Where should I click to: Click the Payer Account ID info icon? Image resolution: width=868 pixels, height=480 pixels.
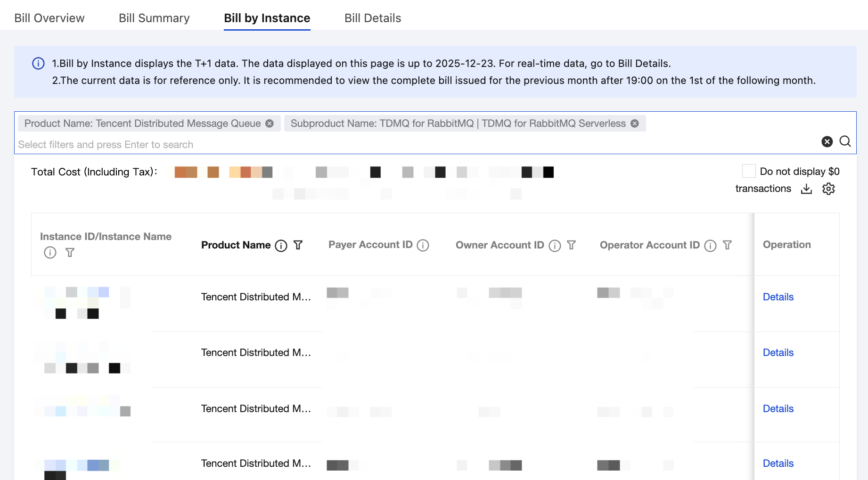(423, 246)
